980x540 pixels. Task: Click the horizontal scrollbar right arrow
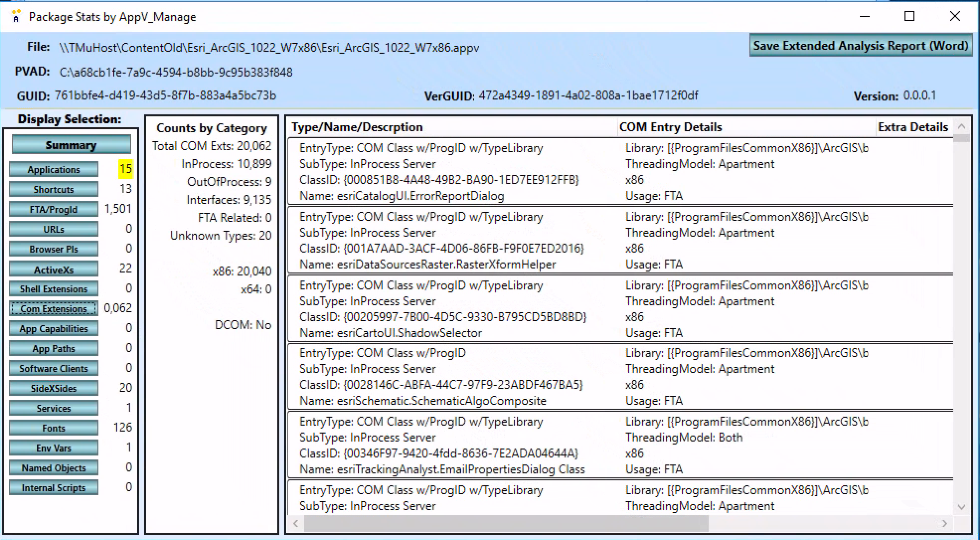944,523
